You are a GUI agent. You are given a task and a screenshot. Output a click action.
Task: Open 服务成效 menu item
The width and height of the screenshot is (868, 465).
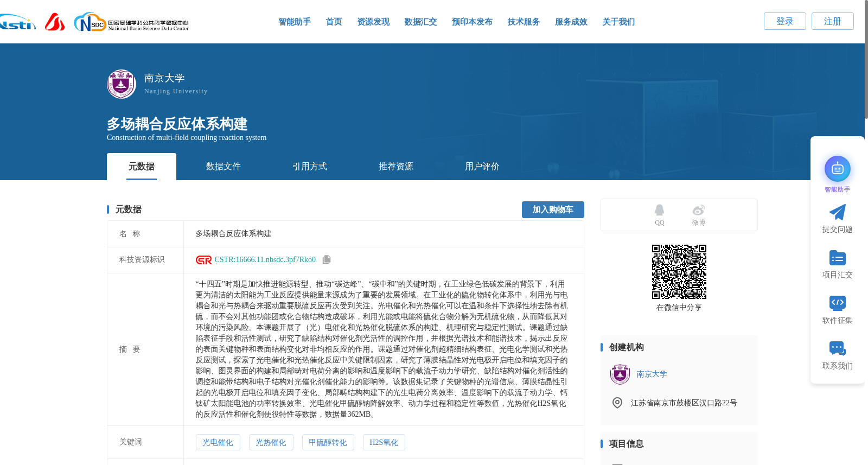(571, 22)
